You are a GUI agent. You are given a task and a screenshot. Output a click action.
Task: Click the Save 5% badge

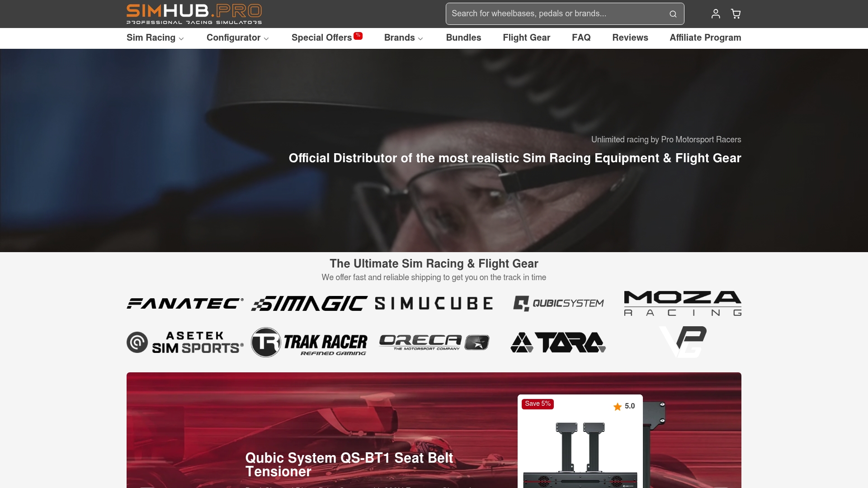538,404
